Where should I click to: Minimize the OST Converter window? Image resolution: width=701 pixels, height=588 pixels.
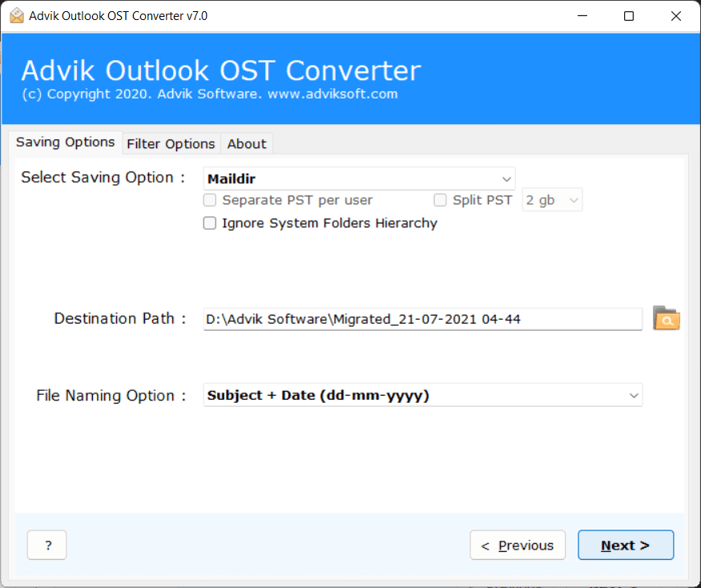(x=582, y=16)
